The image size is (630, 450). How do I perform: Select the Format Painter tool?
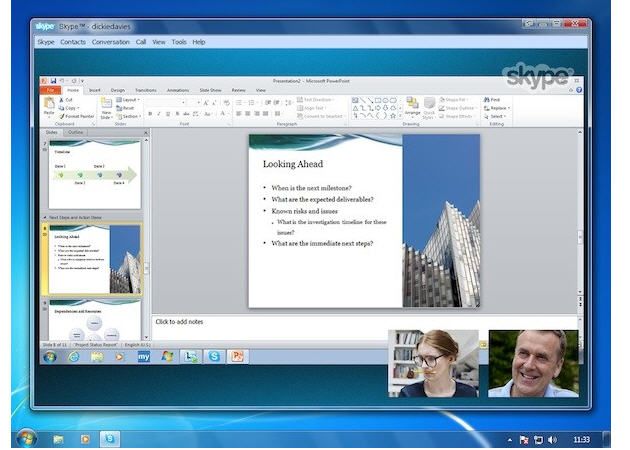pyautogui.click(x=78, y=116)
